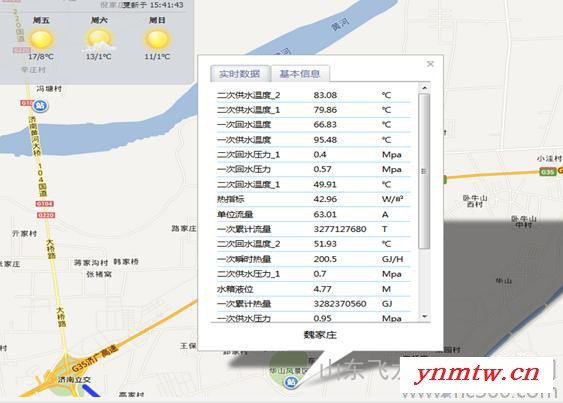Click the 韩家桥 village label on map
563x403 pixels.
[x=126, y=262]
